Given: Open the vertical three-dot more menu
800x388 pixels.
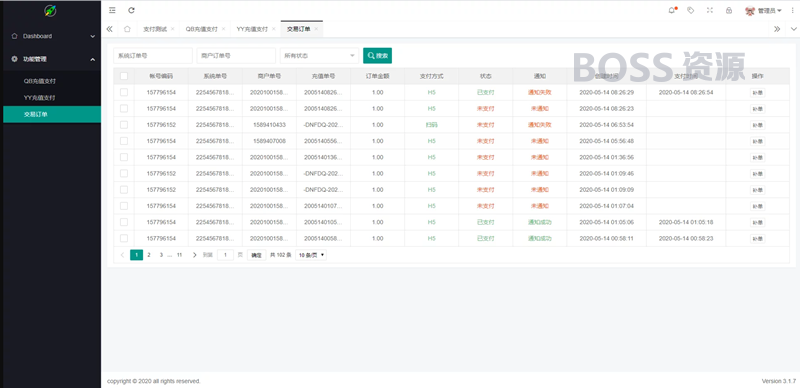Looking at the screenshot, I should (792, 10).
